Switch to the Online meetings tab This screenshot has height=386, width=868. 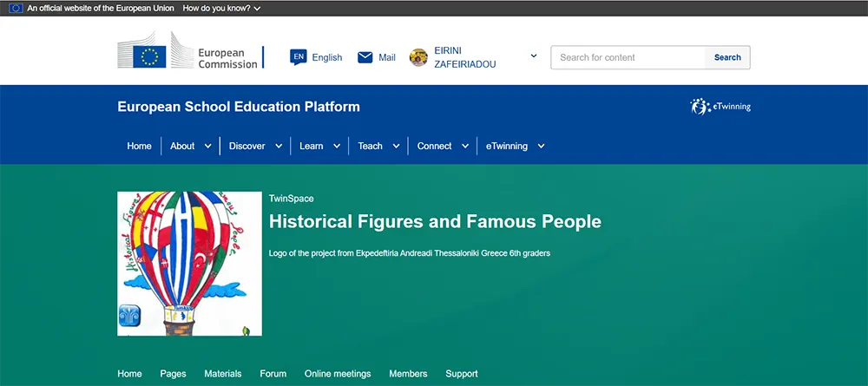coord(338,374)
